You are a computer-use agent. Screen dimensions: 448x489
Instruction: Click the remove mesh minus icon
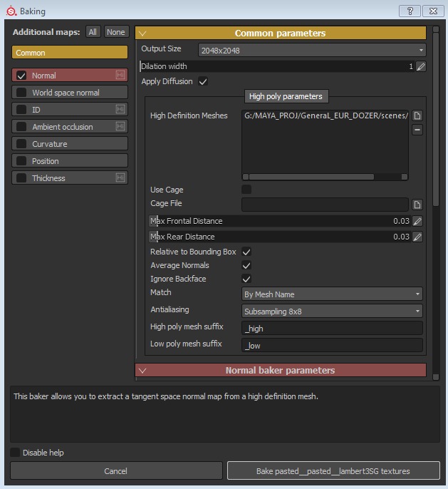pyautogui.click(x=417, y=130)
